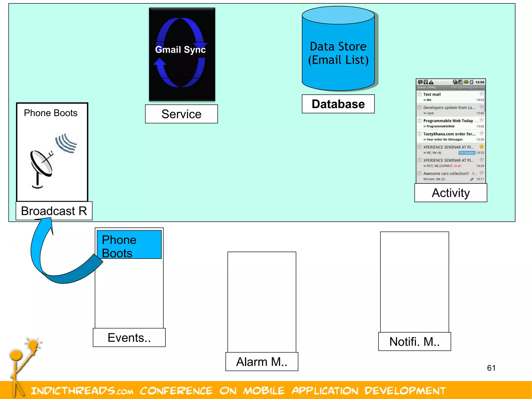Select the Programmable Web Today checkbox

click(x=419, y=121)
